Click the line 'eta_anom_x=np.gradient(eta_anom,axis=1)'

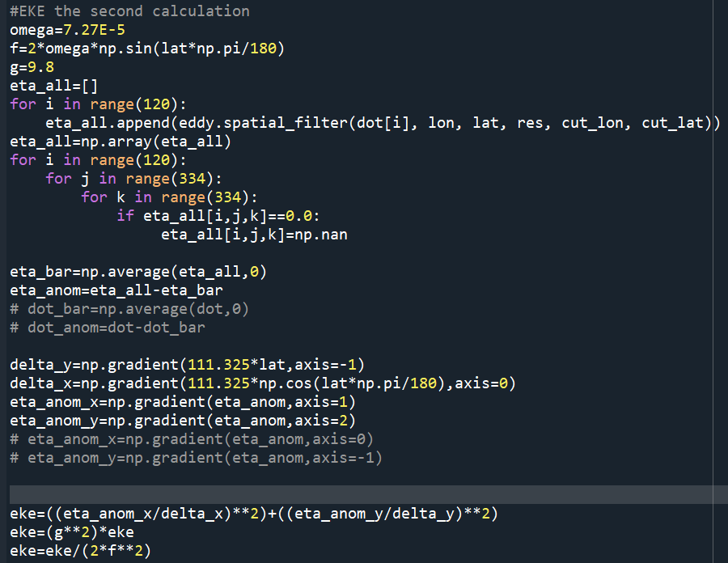tap(183, 401)
